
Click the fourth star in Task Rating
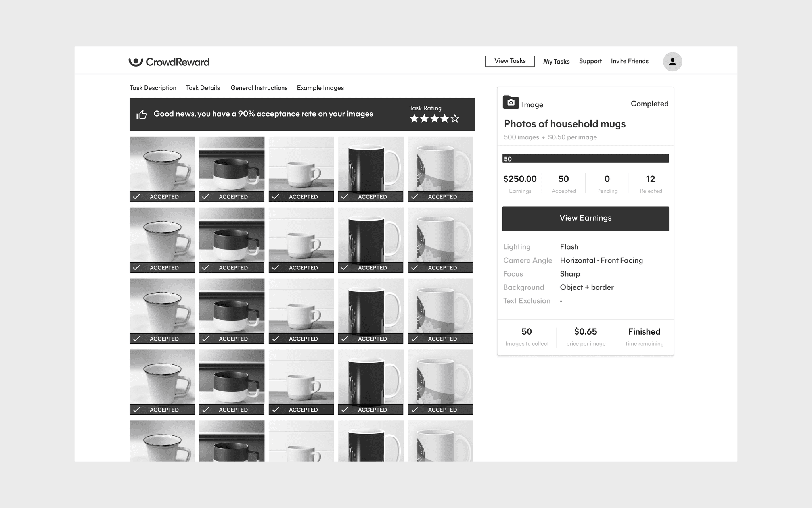(444, 119)
